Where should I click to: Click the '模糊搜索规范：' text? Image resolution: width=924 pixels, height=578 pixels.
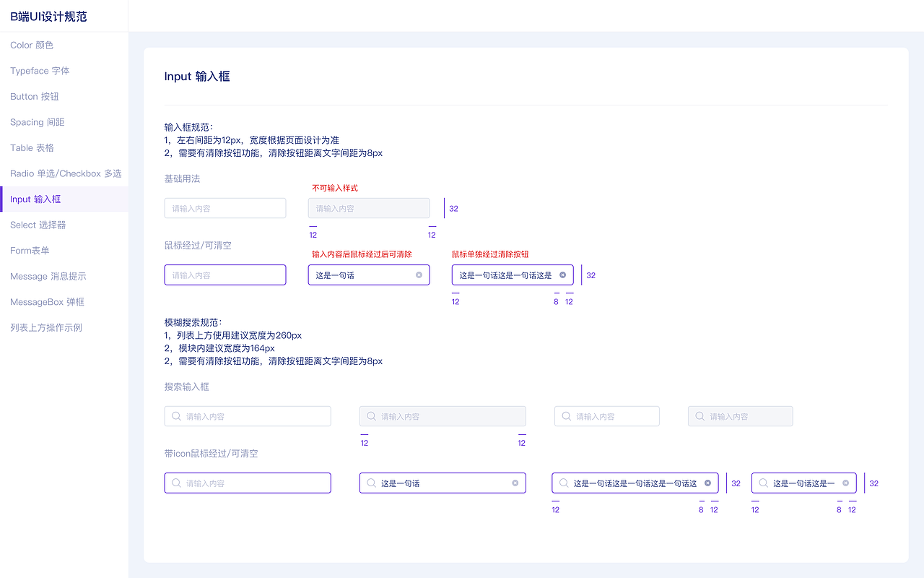(193, 322)
